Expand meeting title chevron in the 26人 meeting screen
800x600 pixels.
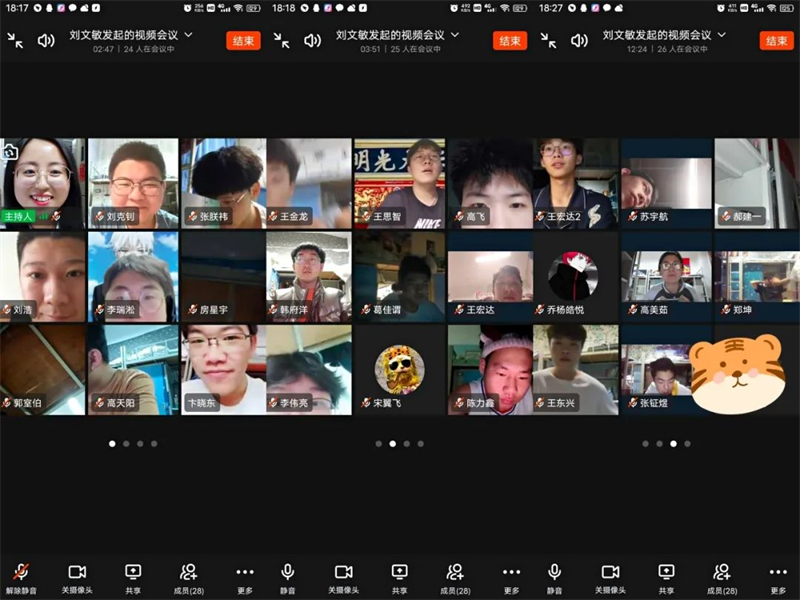click(x=722, y=35)
